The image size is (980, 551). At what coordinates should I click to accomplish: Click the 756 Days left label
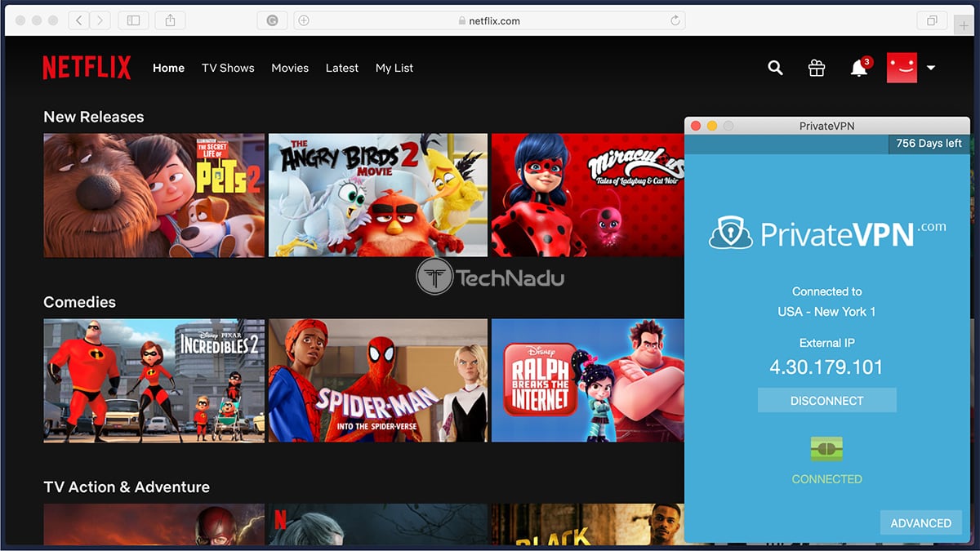click(929, 144)
